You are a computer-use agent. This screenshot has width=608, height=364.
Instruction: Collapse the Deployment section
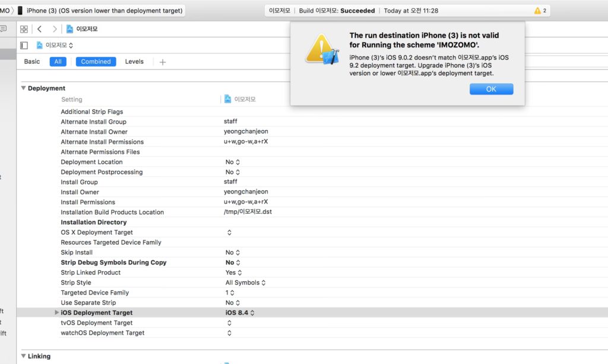24,88
